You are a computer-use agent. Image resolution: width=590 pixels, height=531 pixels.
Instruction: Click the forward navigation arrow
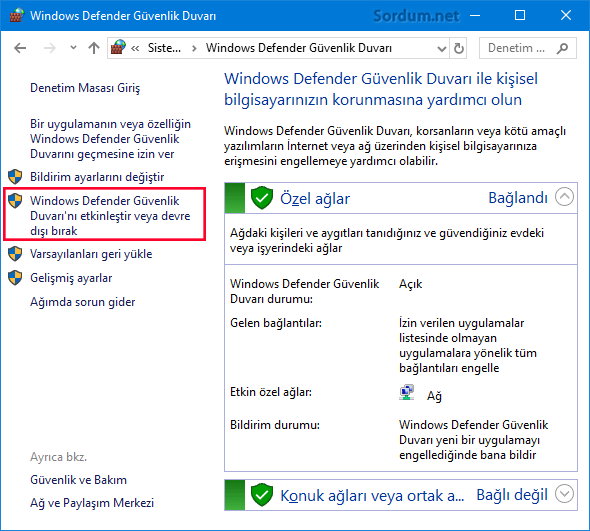tap(49, 48)
